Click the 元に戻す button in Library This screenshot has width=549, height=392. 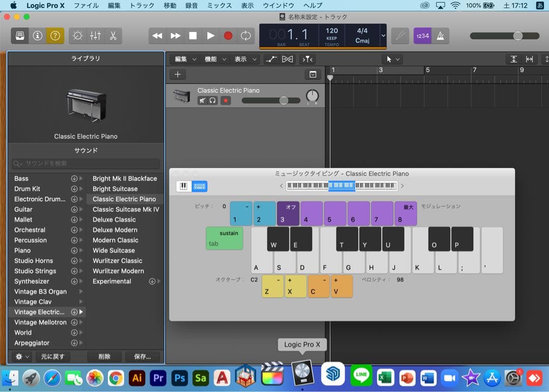click(53, 356)
